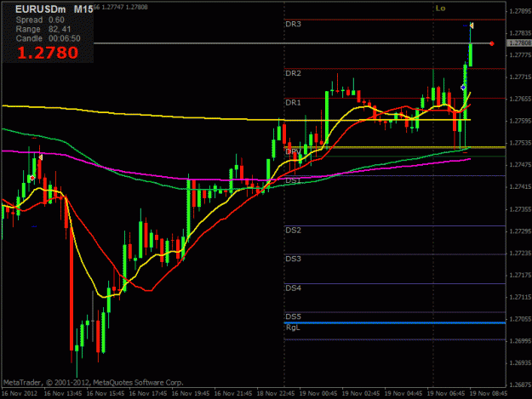Click the large red 1.2780 price
The image size is (532, 399).
click(48, 53)
